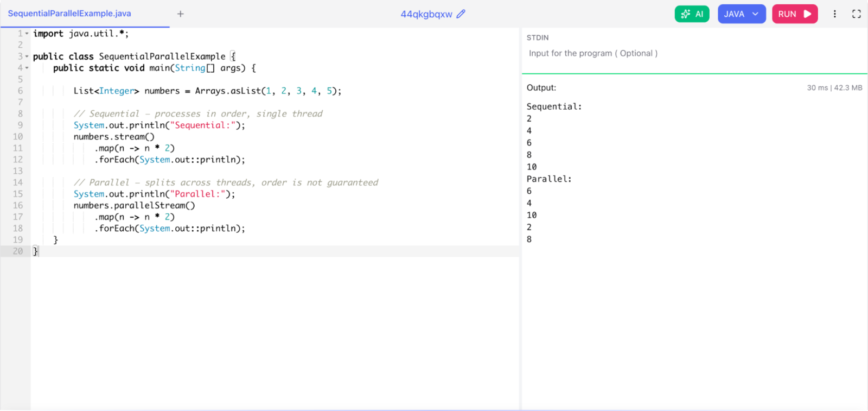Screen dimensions: 868x411
Task: Run the program with RUN play button
Action: (795, 14)
